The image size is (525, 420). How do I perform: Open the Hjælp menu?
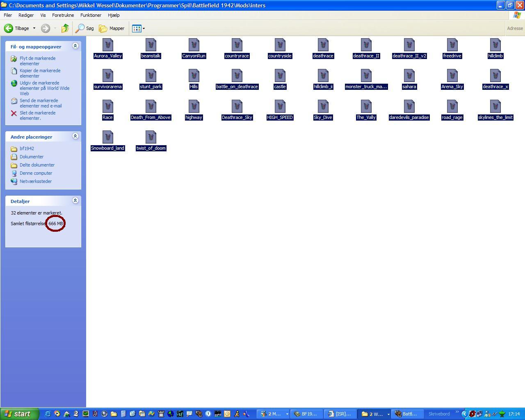(x=114, y=15)
